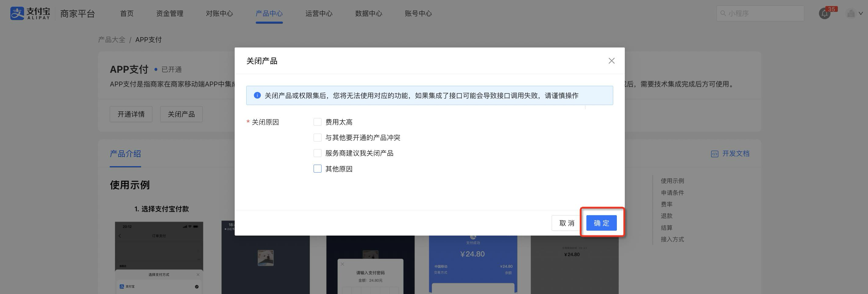This screenshot has width=868, height=294.
Task: Switch to the 产品介绍 tab
Action: (x=125, y=154)
